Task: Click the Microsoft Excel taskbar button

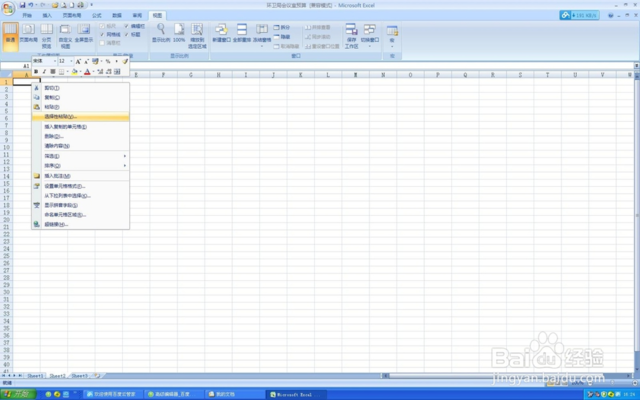Action: pyautogui.click(x=296, y=394)
